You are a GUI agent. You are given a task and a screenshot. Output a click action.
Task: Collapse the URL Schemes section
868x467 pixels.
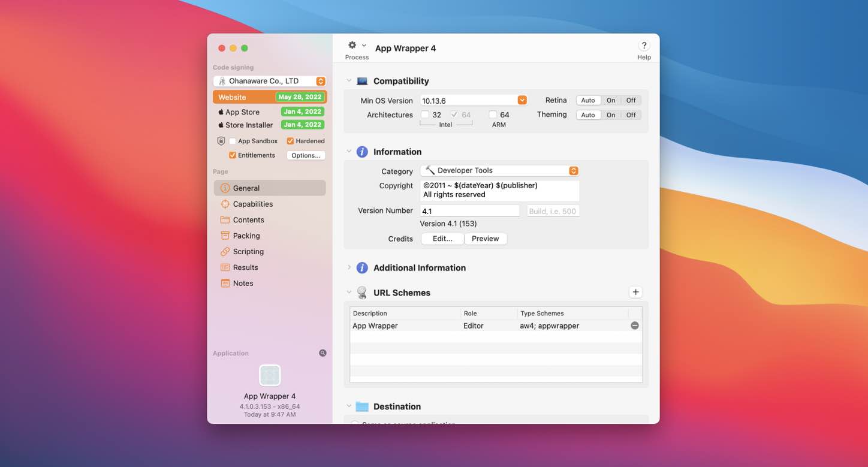click(x=349, y=292)
